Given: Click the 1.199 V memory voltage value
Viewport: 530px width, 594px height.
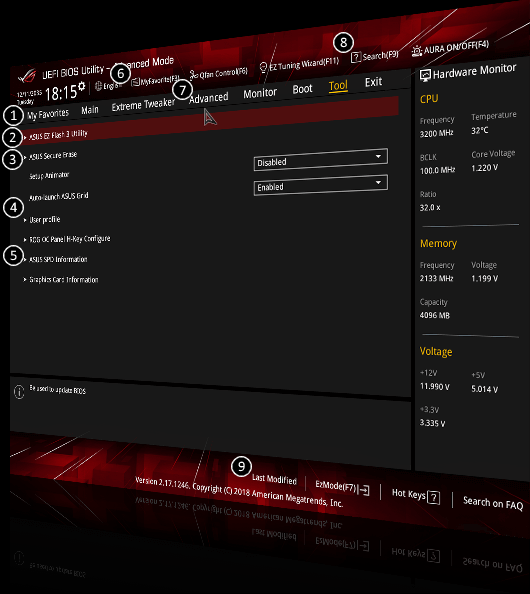Looking at the screenshot, I should [x=485, y=278].
